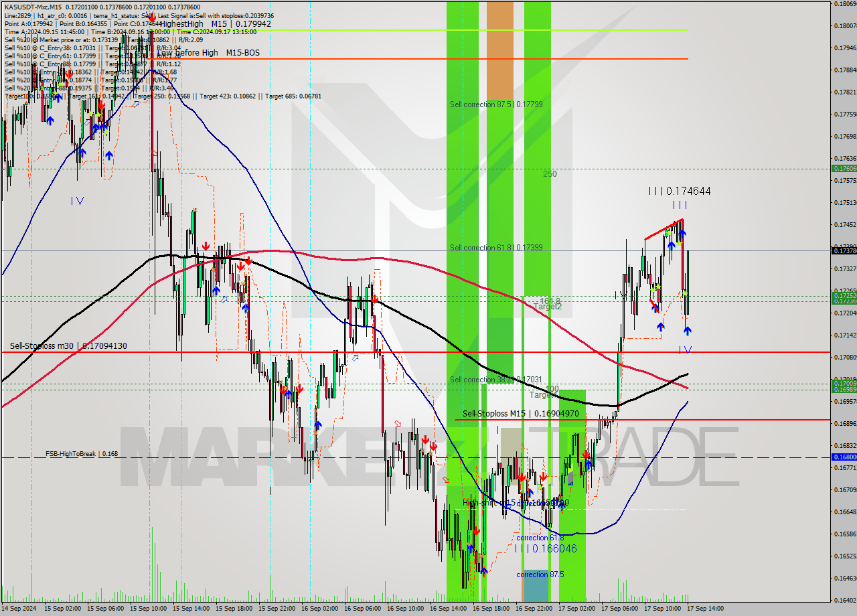Image resolution: width=857 pixels, height=616 pixels.
Task: Select the short red trendline under 0.174644
Action: [x=664, y=229]
